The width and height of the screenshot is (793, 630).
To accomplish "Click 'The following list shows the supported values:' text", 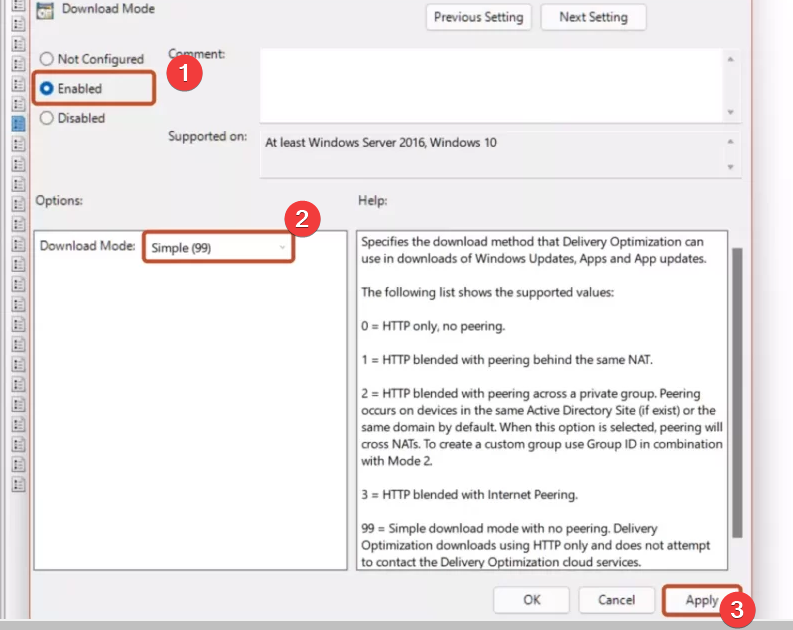I will click(x=488, y=292).
